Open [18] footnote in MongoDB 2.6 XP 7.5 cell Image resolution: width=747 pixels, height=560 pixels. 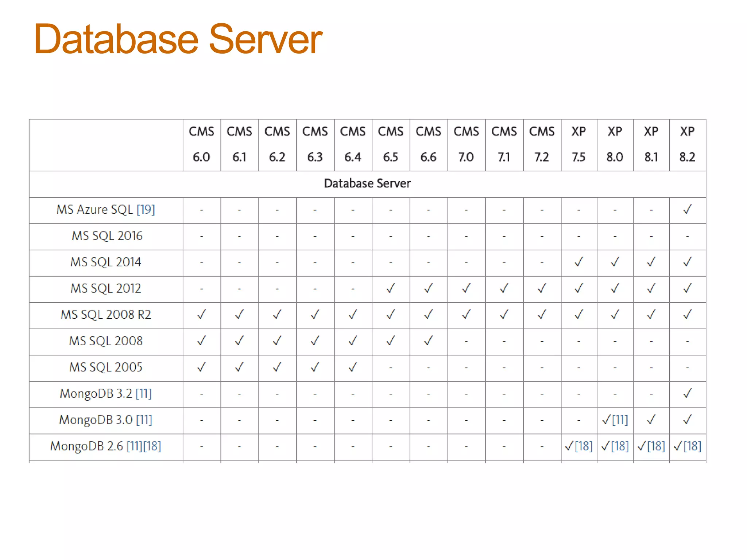pos(584,446)
